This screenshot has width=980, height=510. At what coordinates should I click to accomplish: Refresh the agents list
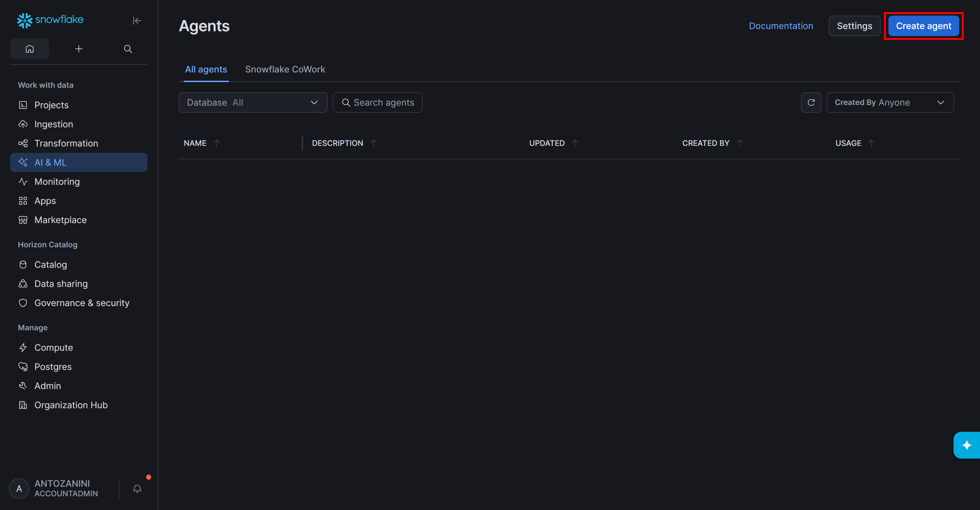(x=811, y=102)
